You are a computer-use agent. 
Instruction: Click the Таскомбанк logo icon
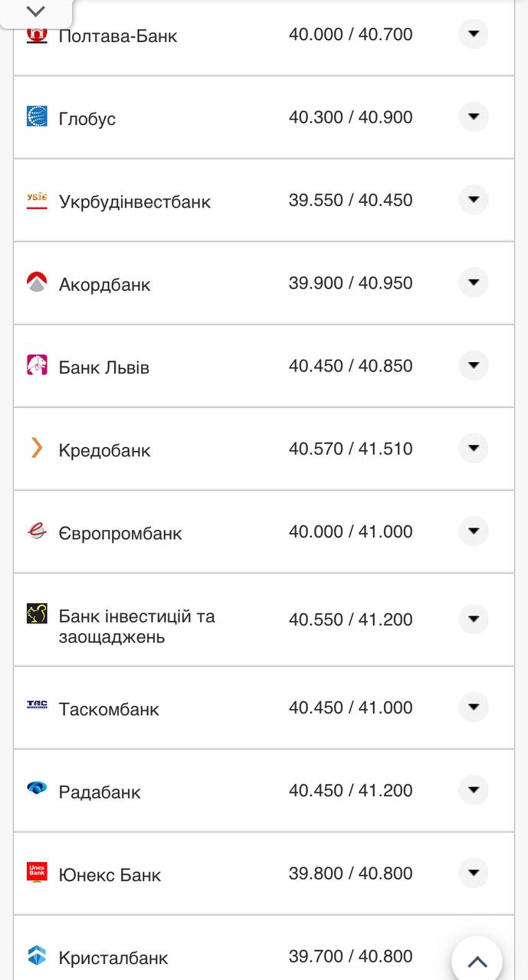coord(37,706)
